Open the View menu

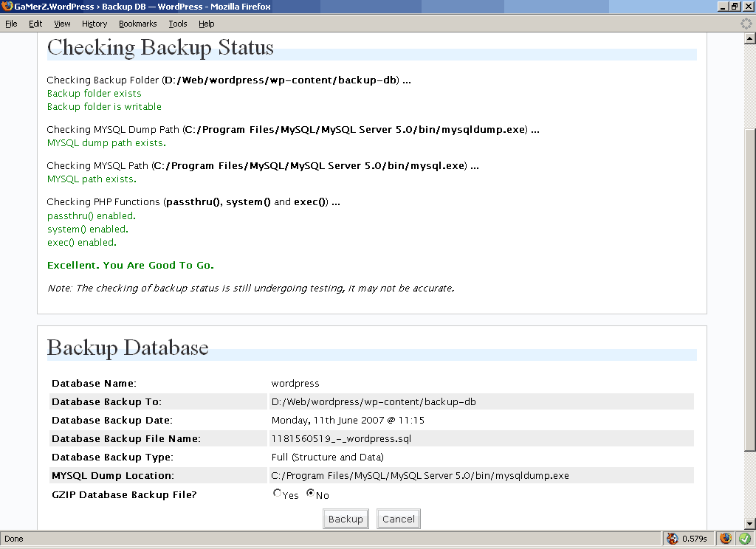coord(62,24)
